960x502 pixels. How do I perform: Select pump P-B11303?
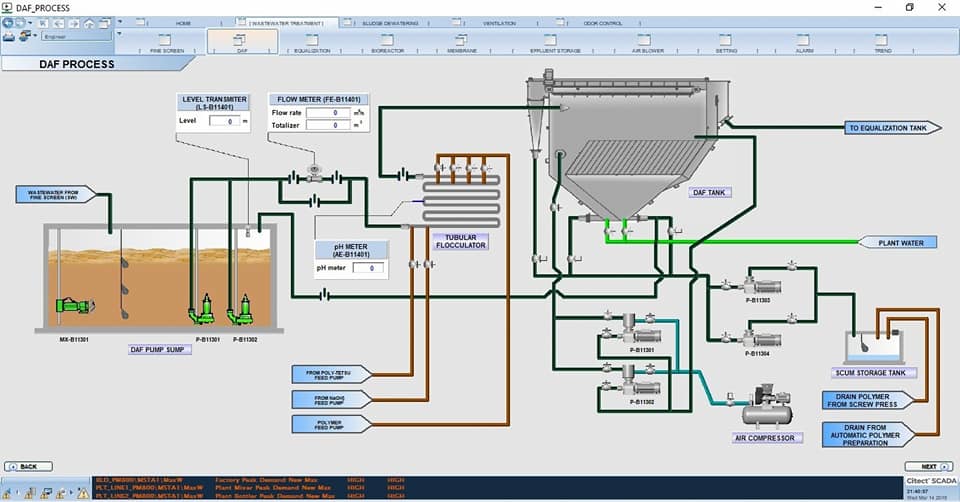(x=762, y=286)
